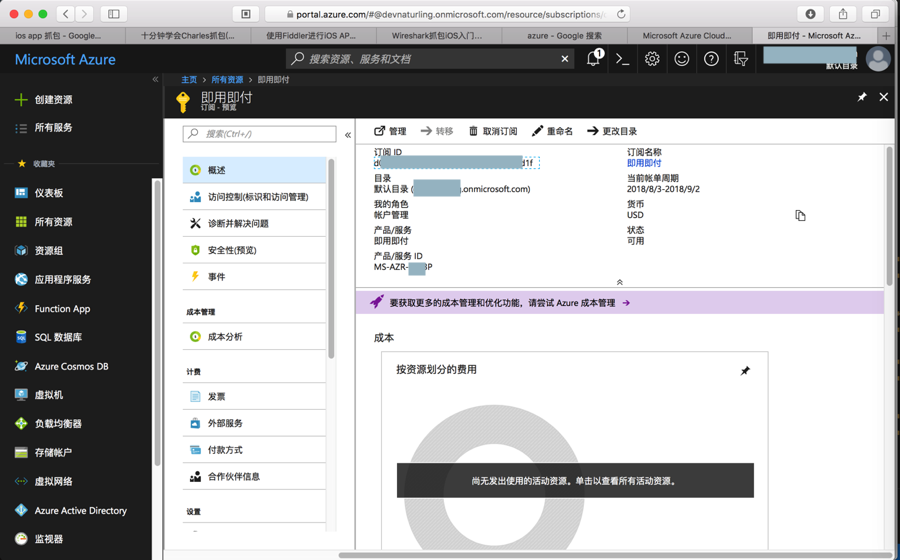The width and height of the screenshot is (900, 560).
Task: Collapse essentials section with up chevrons
Action: (619, 282)
